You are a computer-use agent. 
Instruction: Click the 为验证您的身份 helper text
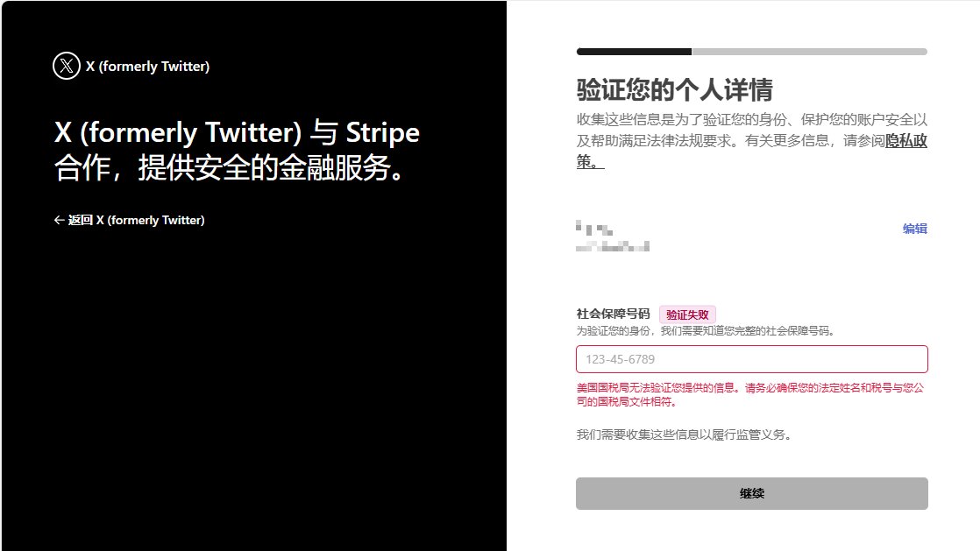tap(706, 331)
